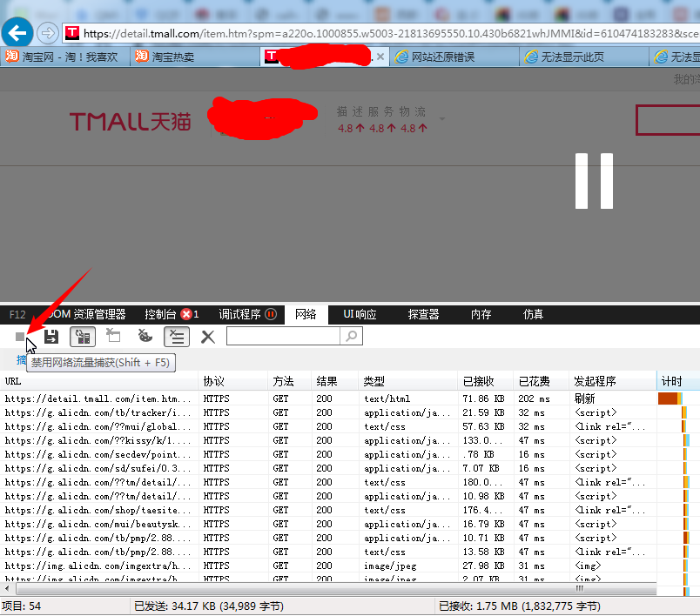
Task: Go back with the browser back arrow
Action: point(17,33)
